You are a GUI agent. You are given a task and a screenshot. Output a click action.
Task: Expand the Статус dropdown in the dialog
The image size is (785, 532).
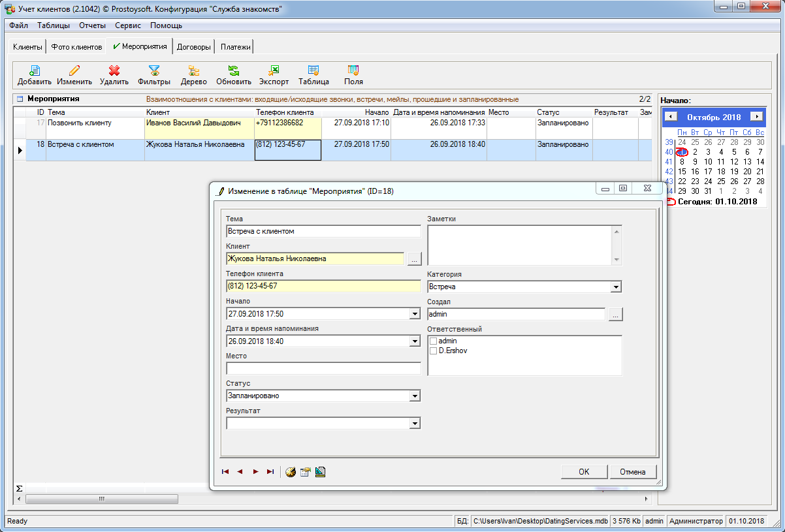[415, 396]
